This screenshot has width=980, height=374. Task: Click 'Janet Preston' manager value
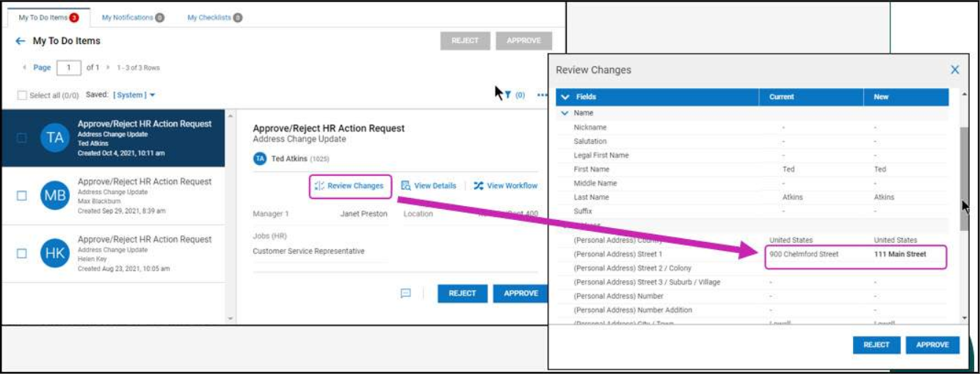tap(364, 214)
